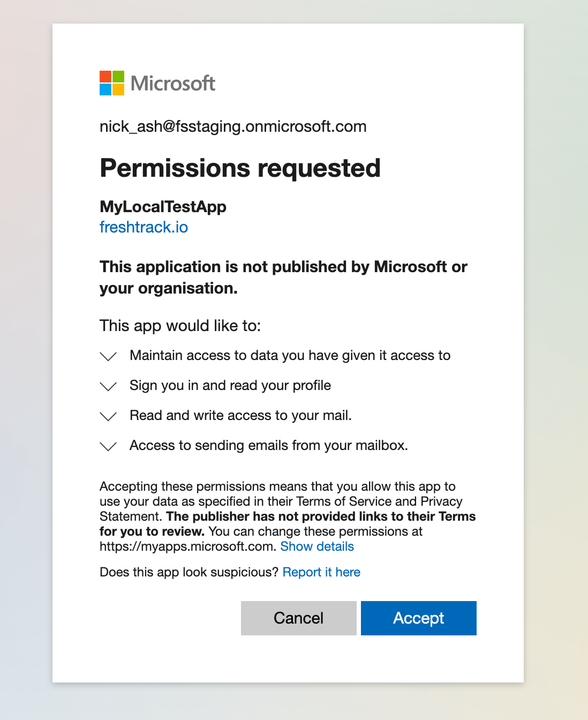Click the Microsoft four-color logo

click(112, 83)
